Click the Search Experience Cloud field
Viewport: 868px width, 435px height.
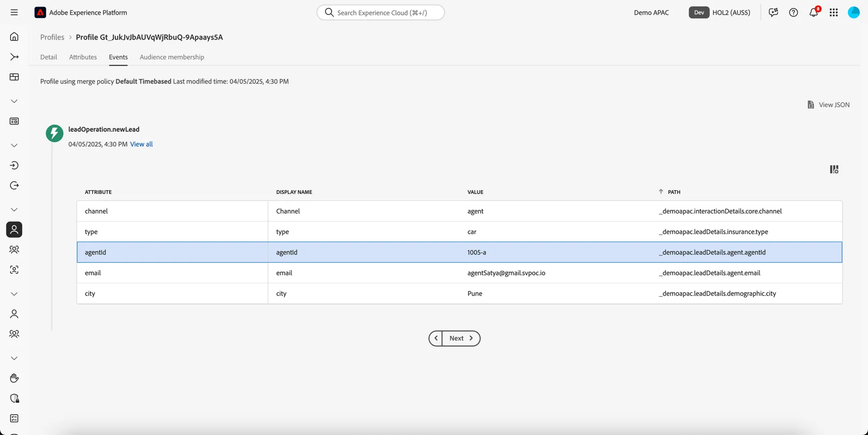381,13
